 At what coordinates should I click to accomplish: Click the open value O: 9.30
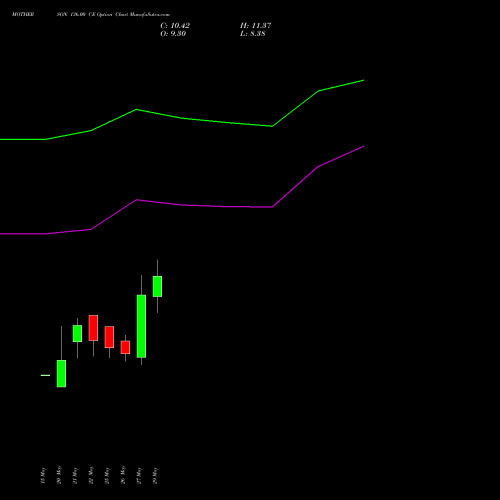pyautogui.click(x=173, y=34)
